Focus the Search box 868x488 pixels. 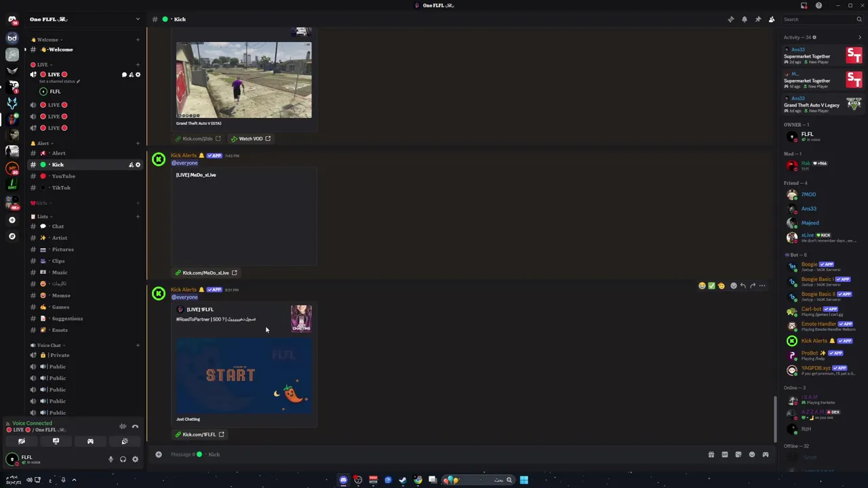(821, 19)
